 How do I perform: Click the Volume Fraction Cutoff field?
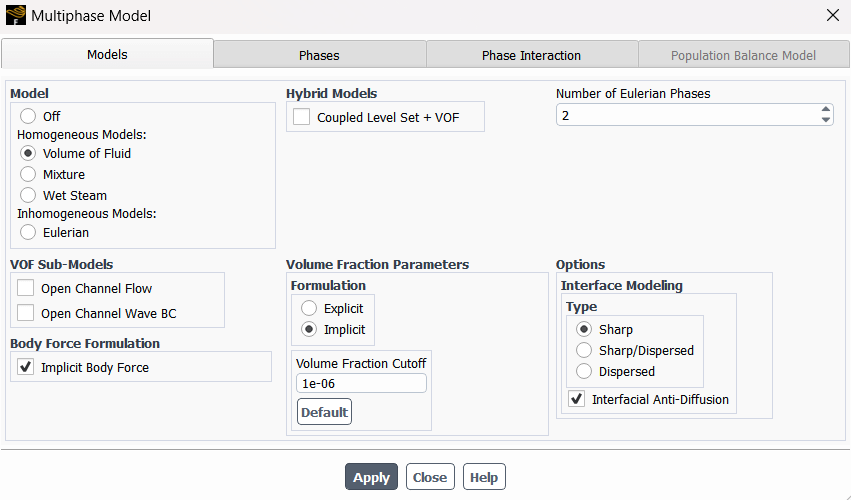[361, 383]
